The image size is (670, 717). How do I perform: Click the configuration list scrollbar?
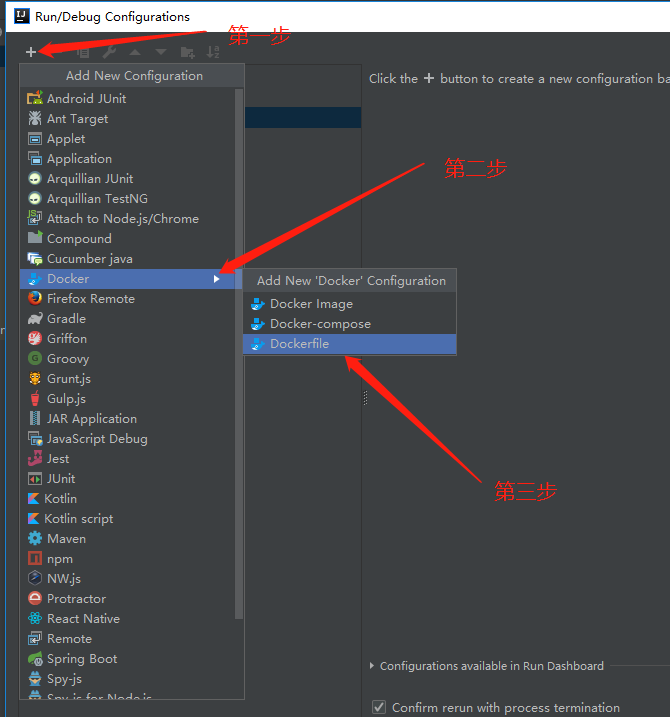(238, 353)
